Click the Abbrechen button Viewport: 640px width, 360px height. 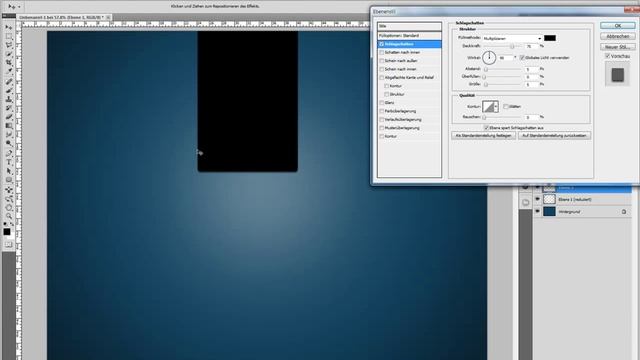click(x=618, y=36)
